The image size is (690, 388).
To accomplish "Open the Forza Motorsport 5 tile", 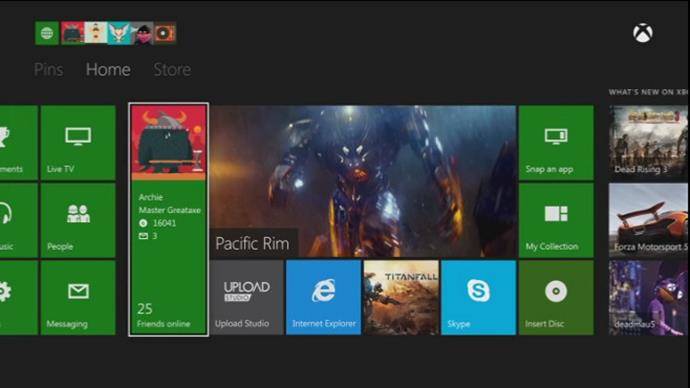I will pos(649,220).
